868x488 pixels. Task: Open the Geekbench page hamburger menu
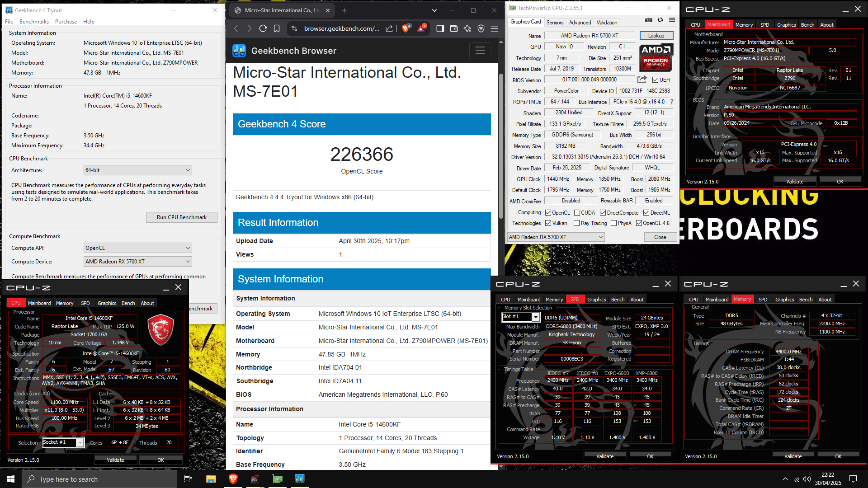[480, 51]
